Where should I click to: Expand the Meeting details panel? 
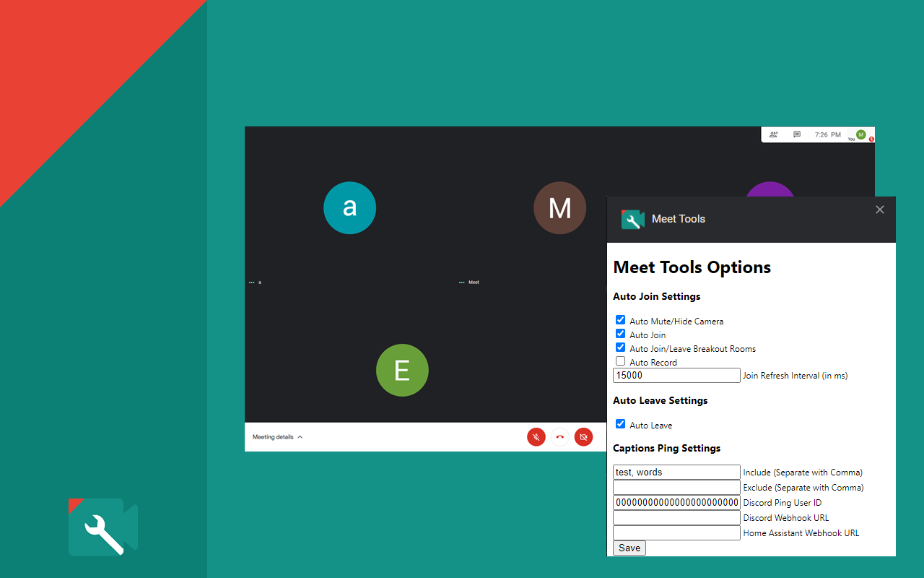[276, 436]
